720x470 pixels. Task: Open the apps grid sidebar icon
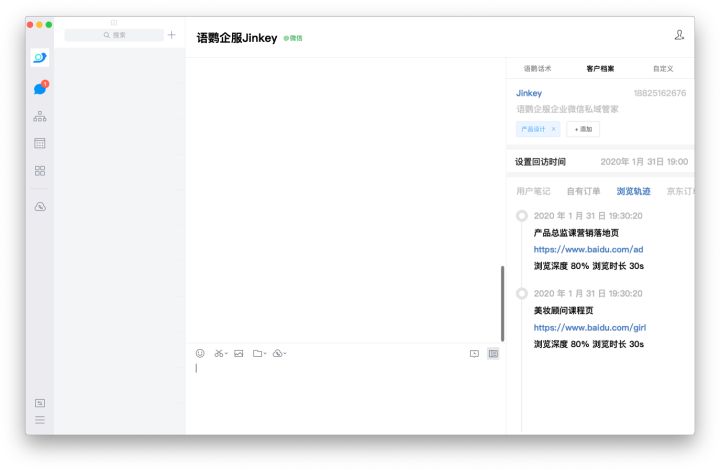click(40, 171)
